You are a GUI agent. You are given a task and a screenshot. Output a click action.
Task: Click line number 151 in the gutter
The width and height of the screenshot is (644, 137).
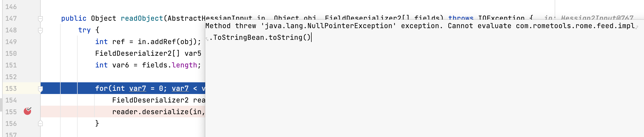click(x=11, y=65)
